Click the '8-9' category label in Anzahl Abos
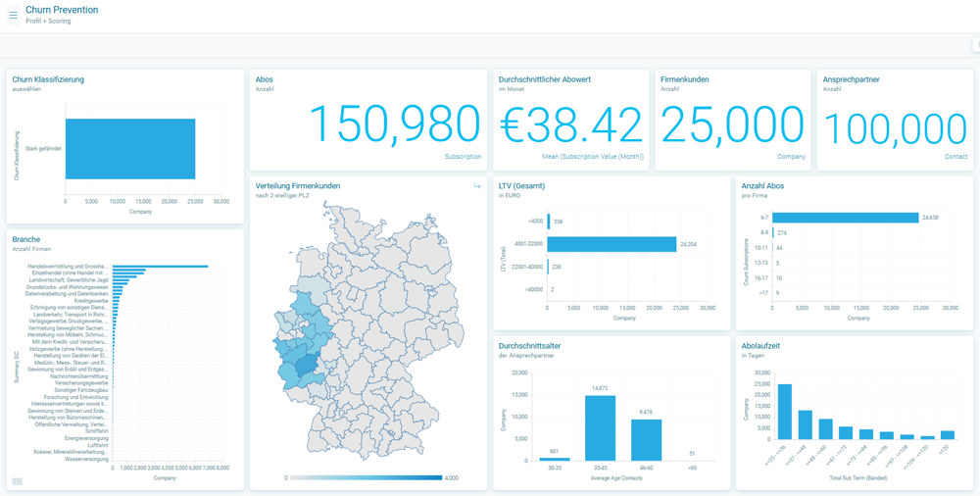Viewport: 980px width, 496px height. [x=763, y=232]
